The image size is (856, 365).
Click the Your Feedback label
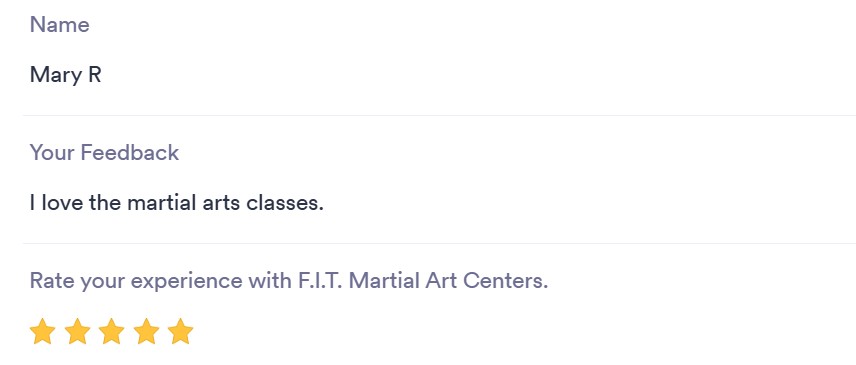[104, 152]
